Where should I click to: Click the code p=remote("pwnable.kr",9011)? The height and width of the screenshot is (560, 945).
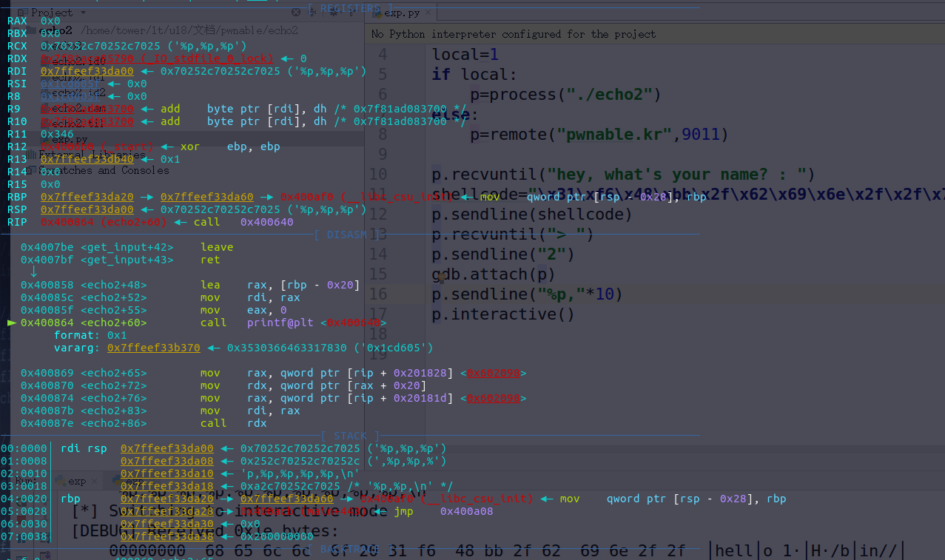599,135
